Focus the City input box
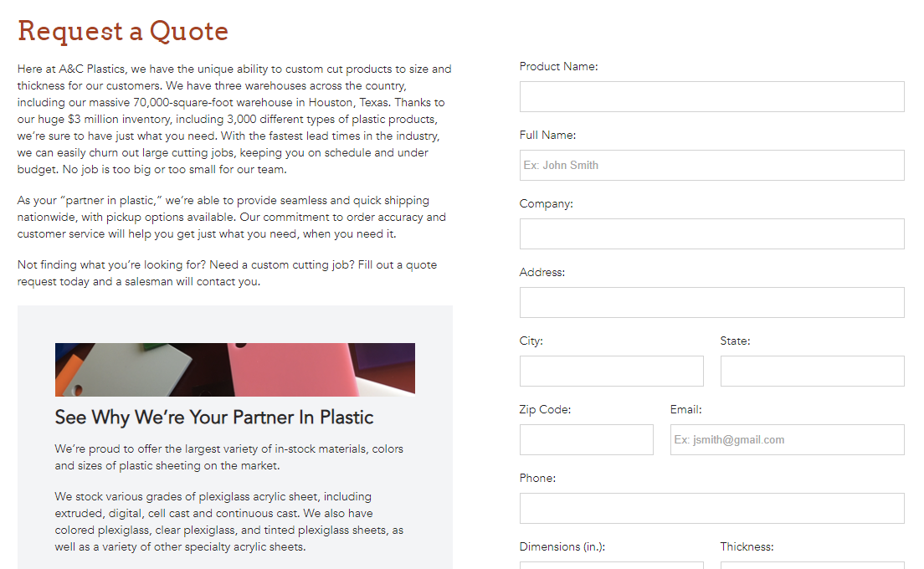924x569 pixels. (611, 372)
